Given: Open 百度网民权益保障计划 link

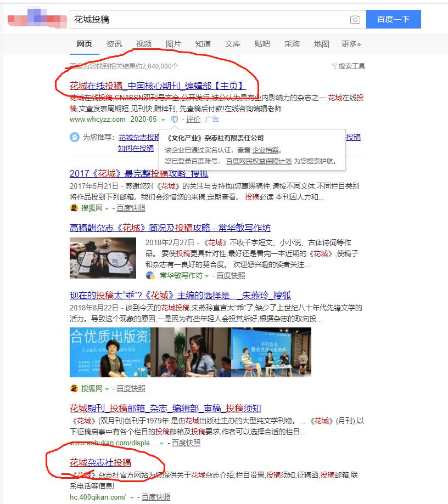Looking at the screenshot, I should tap(259, 161).
